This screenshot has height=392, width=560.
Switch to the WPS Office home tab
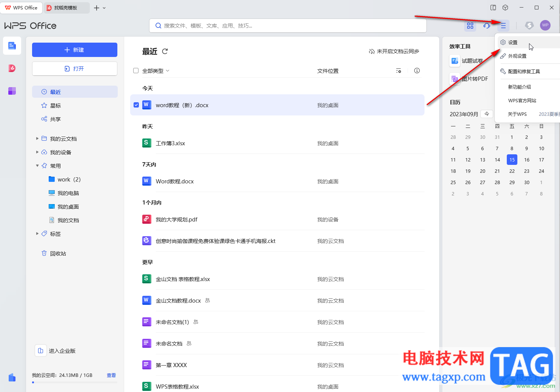(21, 8)
